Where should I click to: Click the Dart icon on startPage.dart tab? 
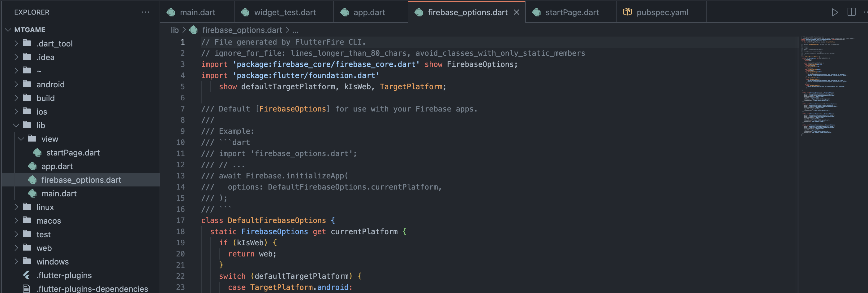(x=536, y=12)
